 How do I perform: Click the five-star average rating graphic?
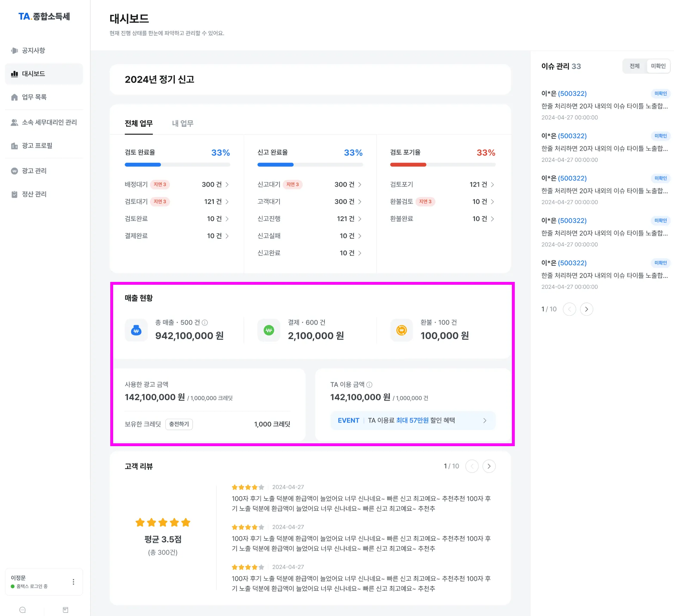pos(163,522)
